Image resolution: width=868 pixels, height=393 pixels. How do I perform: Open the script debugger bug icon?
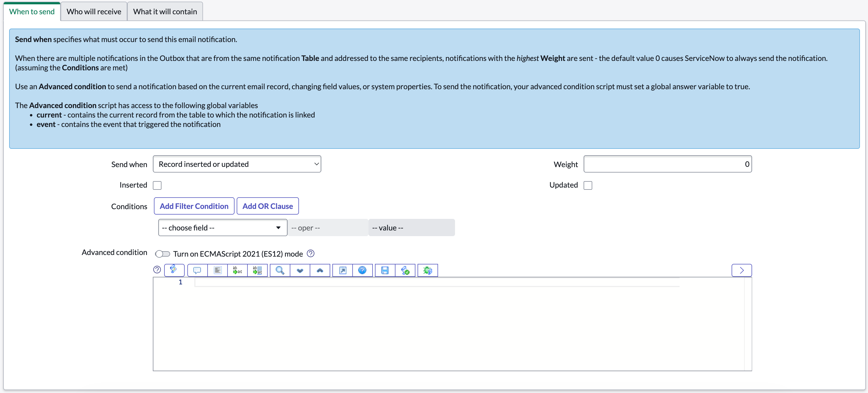pyautogui.click(x=428, y=270)
